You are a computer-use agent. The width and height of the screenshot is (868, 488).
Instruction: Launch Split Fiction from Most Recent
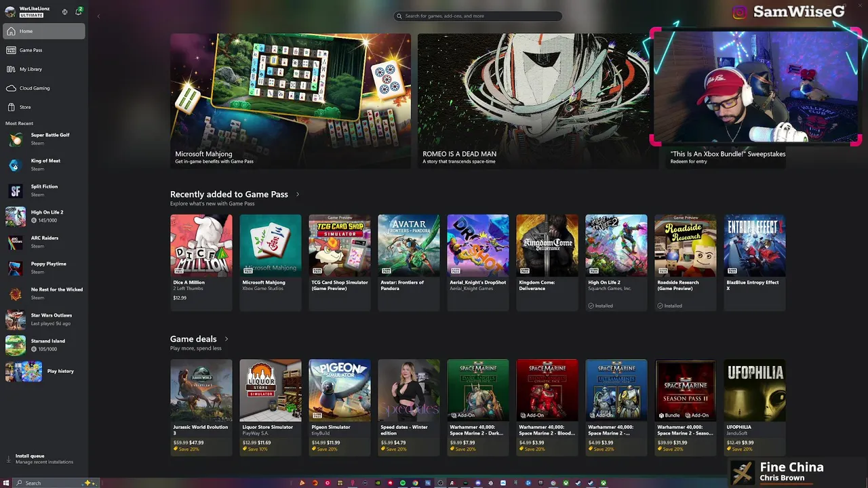44,190
